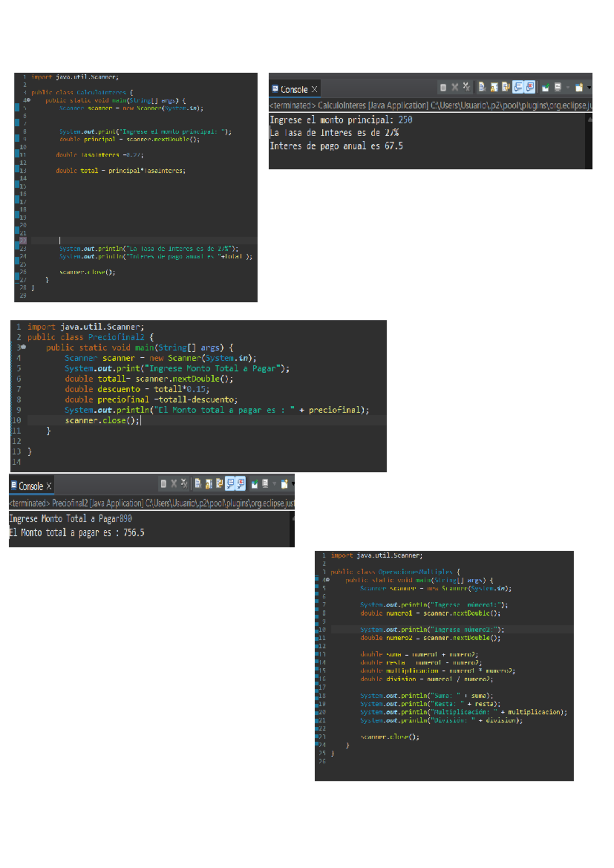Close the Console tab of CalculoInteres output
Screen dimensions: 614x868
[315, 89]
